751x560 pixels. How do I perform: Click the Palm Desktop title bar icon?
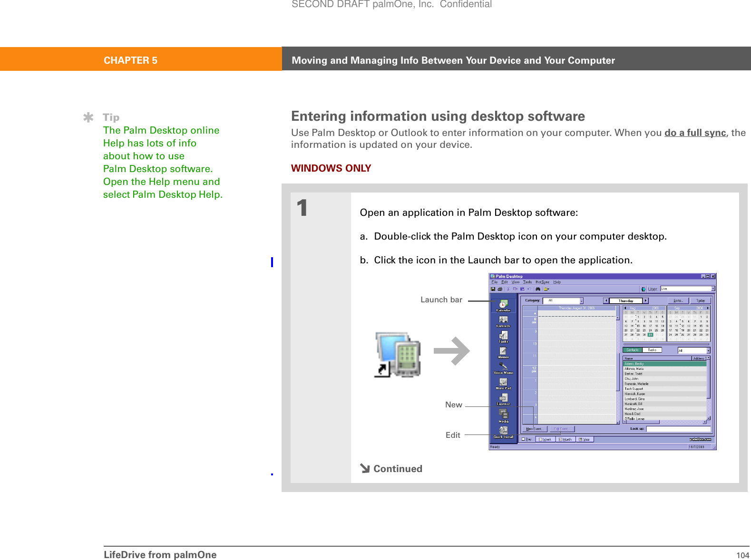coord(493,276)
